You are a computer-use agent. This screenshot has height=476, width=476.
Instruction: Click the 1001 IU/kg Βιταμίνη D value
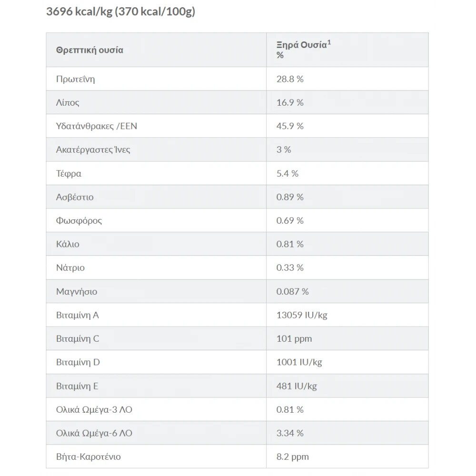tap(299, 362)
